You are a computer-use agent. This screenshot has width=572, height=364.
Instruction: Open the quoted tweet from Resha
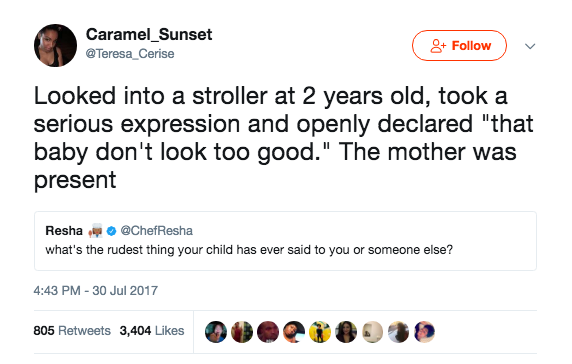click(x=285, y=241)
